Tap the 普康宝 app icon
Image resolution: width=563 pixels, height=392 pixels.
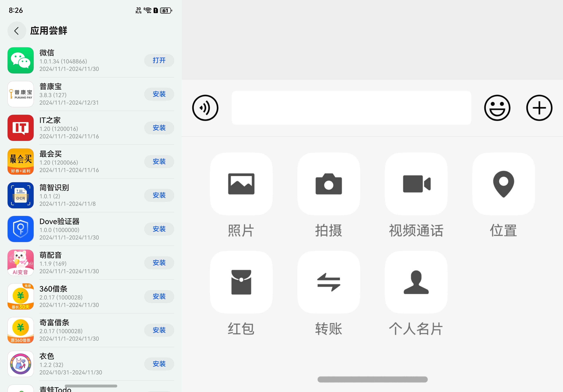[x=21, y=94]
